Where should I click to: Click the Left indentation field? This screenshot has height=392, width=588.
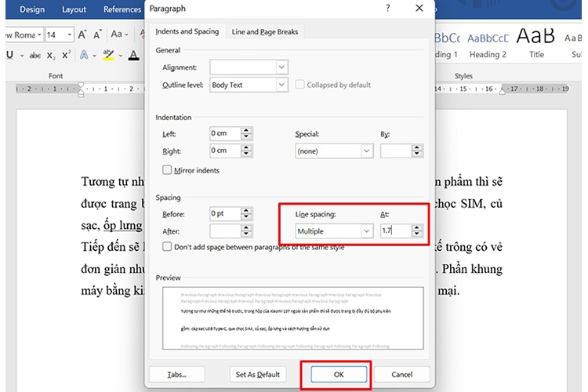click(225, 133)
